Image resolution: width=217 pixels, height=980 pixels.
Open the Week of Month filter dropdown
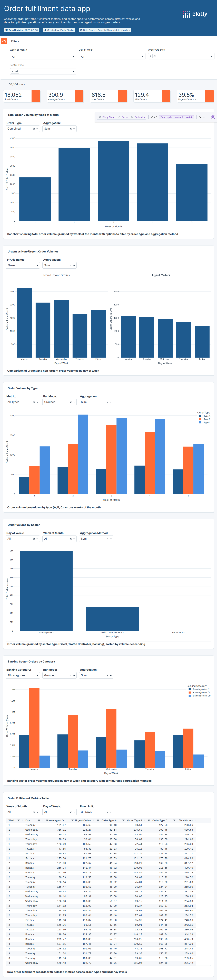coord(43,56)
